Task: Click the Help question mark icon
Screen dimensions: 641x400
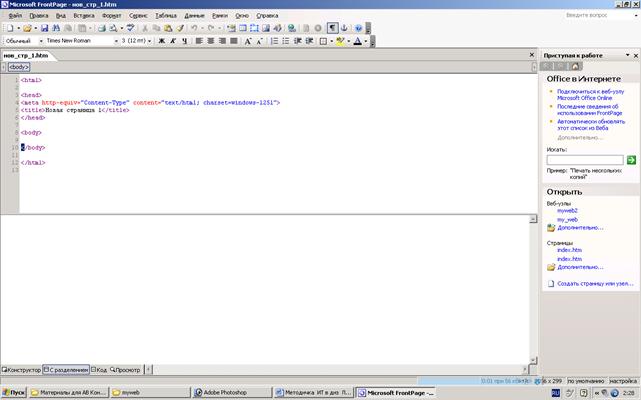Action: pyautogui.click(x=358, y=28)
